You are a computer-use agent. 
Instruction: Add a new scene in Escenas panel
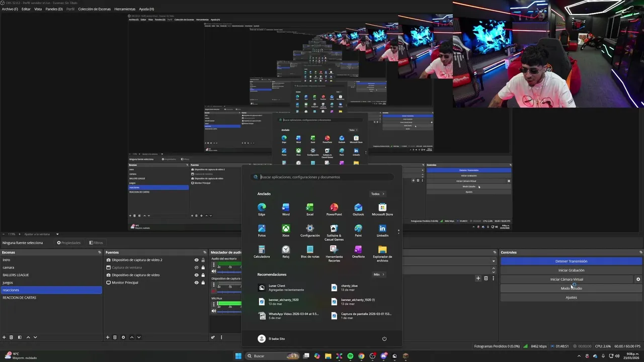4,337
